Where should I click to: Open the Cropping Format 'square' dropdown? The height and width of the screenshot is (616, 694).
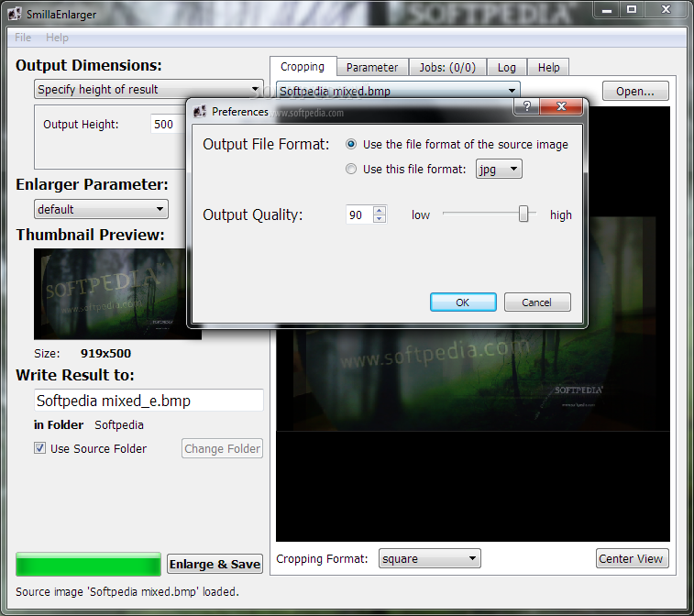pos(429,558)
